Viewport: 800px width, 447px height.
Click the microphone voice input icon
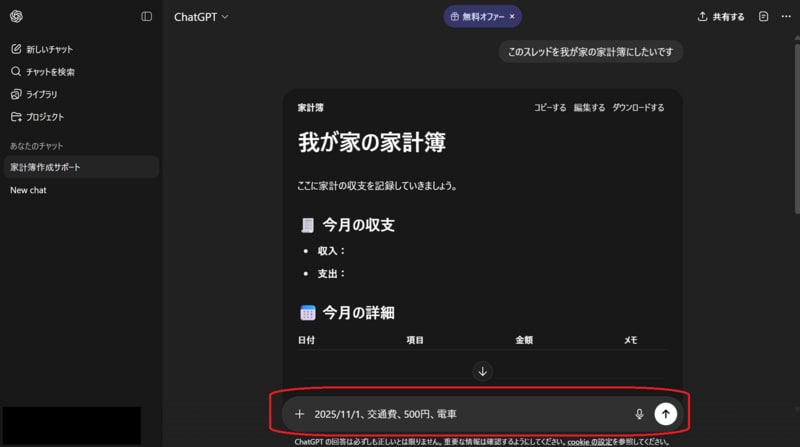[639, 414]
